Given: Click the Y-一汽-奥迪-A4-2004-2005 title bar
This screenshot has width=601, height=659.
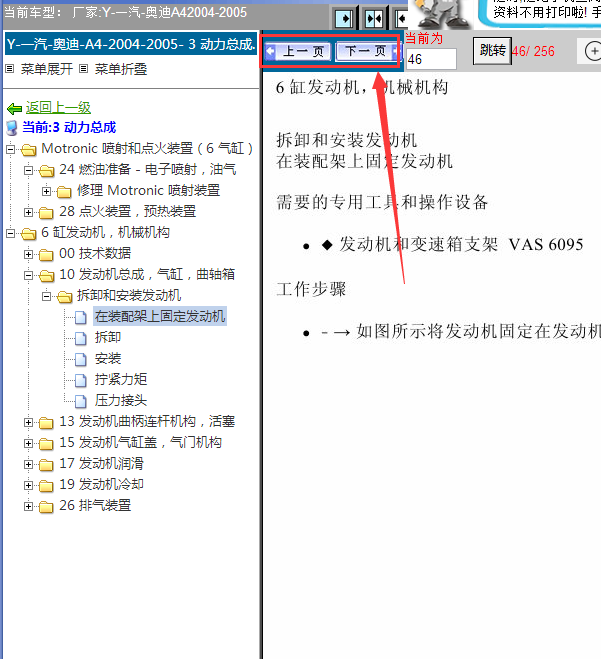Looking at the screenshot, I should [131, 44].
